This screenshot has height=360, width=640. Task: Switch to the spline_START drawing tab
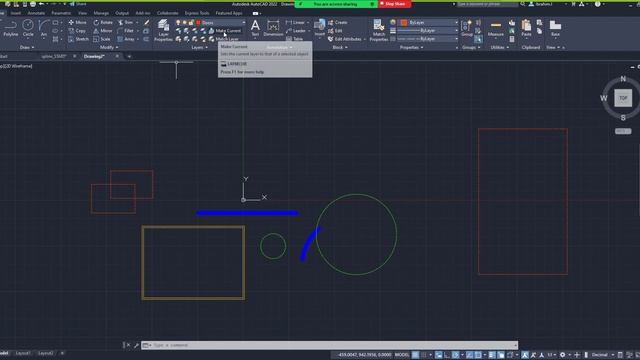tap(53, 56)
